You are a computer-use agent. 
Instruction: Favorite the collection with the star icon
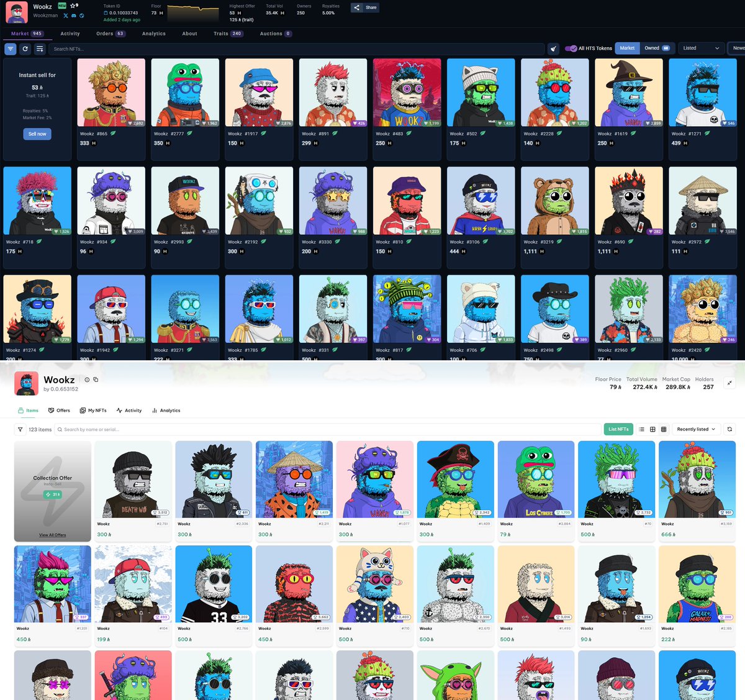tap(73, 6)
